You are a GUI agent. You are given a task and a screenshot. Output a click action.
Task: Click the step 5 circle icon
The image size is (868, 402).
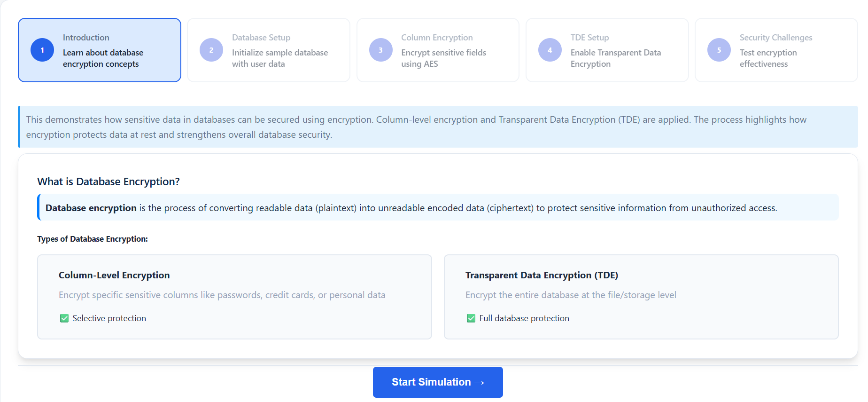(x=719, y=50)
